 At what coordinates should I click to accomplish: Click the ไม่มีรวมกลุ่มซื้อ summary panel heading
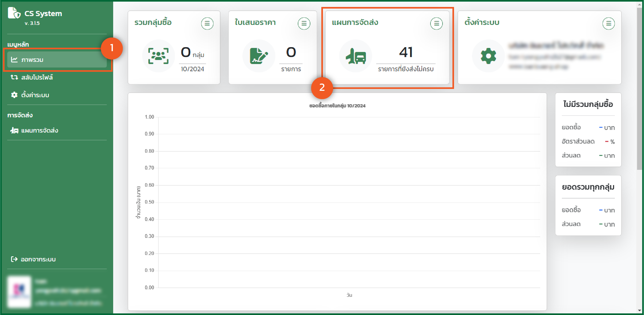(x=588, y=104)
